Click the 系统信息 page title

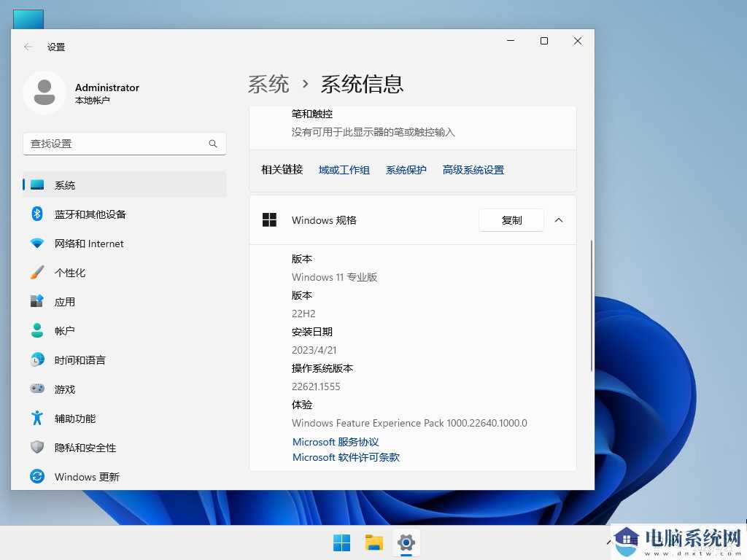pos(362,85)
